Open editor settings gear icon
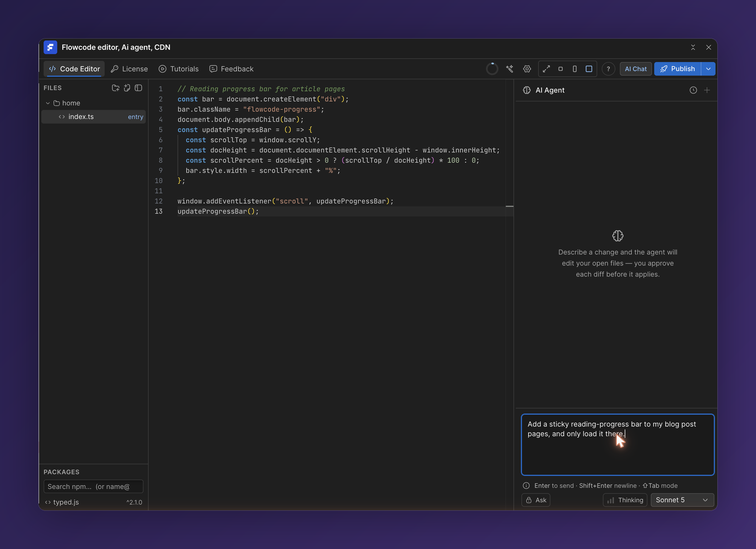The width and height of the screenshot is (756, 549). (x=527, y=69)
